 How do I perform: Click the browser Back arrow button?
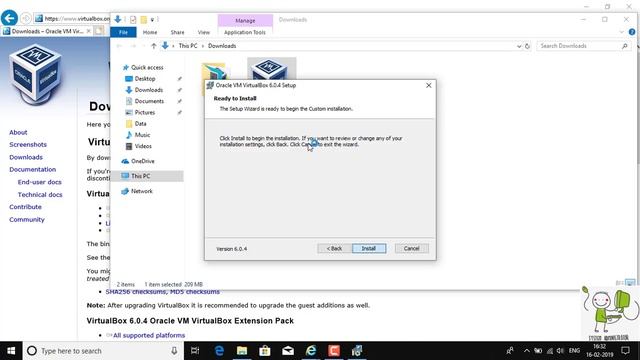[9, 18]
